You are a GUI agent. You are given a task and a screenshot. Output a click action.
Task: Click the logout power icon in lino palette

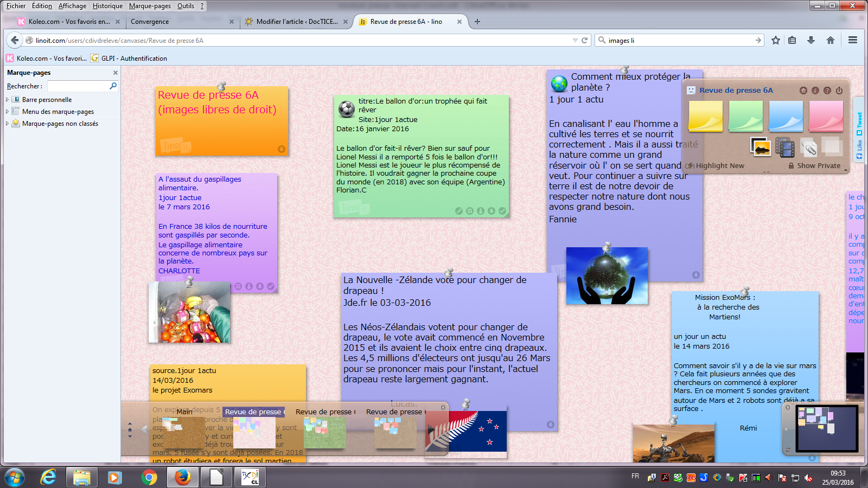pyautogui.click(x=839, y=91)
